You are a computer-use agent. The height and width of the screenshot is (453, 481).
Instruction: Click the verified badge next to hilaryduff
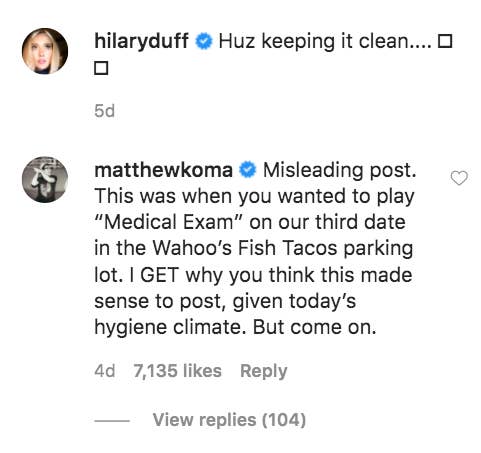pyautogui.click(x=204, y=41)
